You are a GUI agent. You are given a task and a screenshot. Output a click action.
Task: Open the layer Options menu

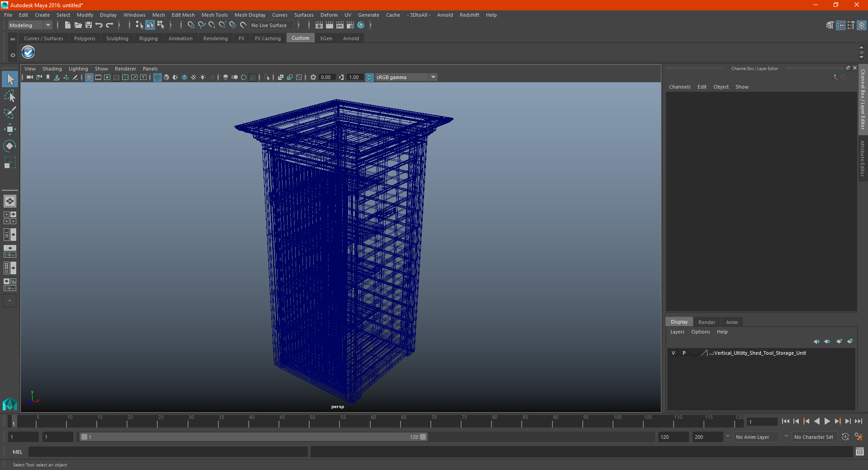[x=700, y=332]
